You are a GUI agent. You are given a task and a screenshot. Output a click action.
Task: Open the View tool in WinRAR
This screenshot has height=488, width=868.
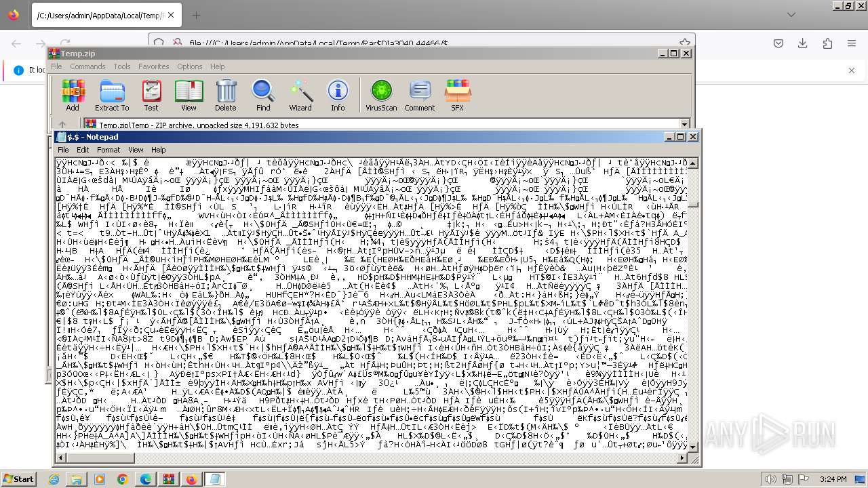[x=189, y=95]
